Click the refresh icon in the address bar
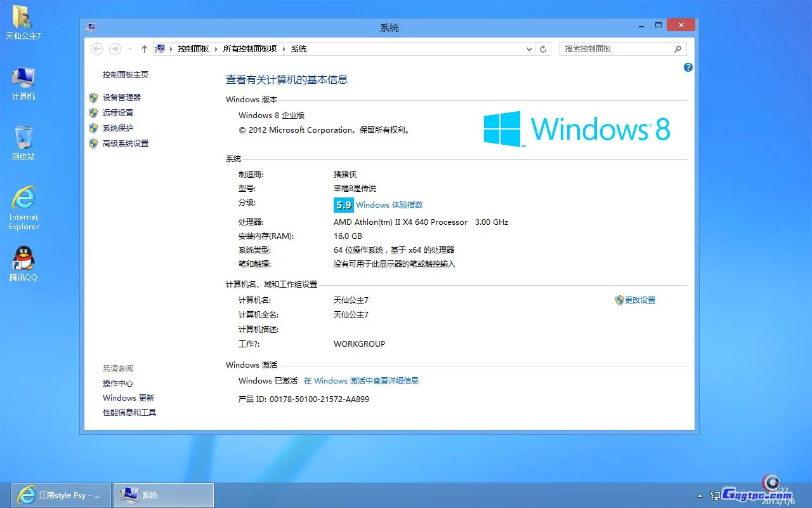The height and width of the screenshot is (508, 812). click(543, 48)
